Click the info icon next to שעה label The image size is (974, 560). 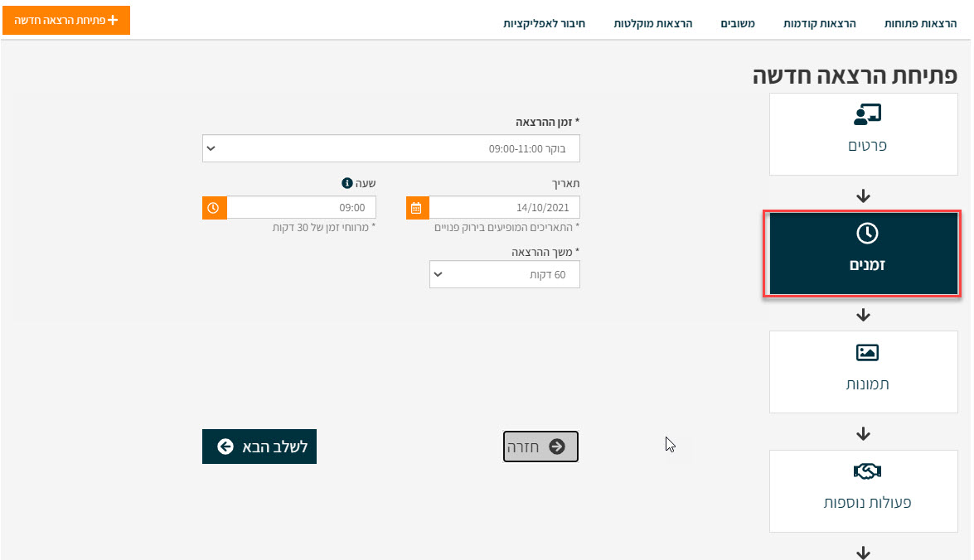[x=347, y=183]
